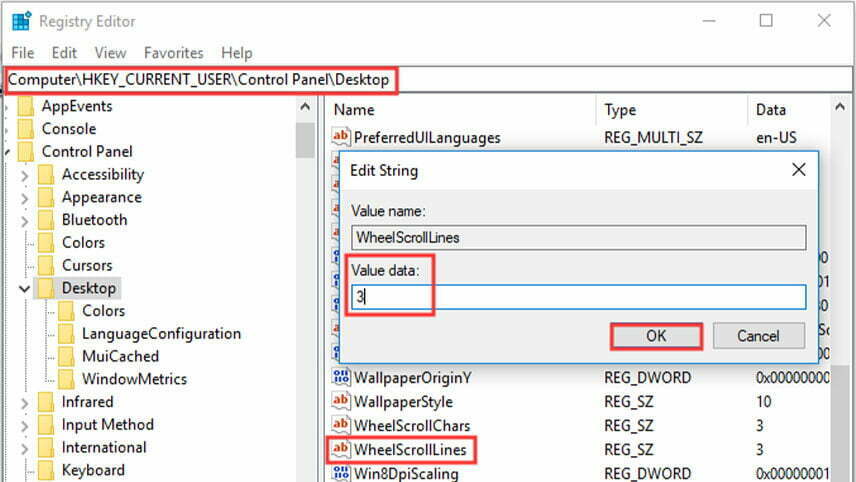Viewport: 856px width, 482px height.
Task: Confirm the Edit String dialog with OK
Action: coord(656,336)
